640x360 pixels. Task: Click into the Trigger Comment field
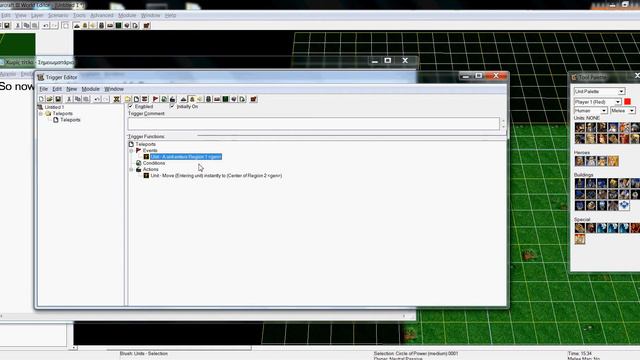[x=313, y=124]
